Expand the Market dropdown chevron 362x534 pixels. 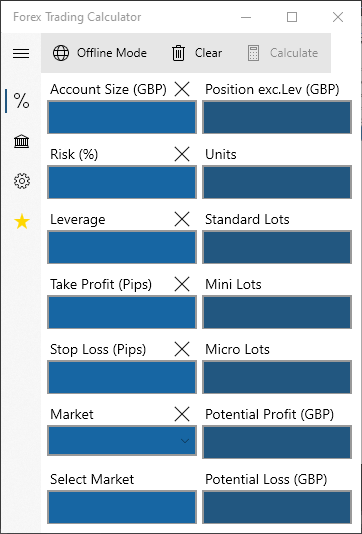[185, 441]
